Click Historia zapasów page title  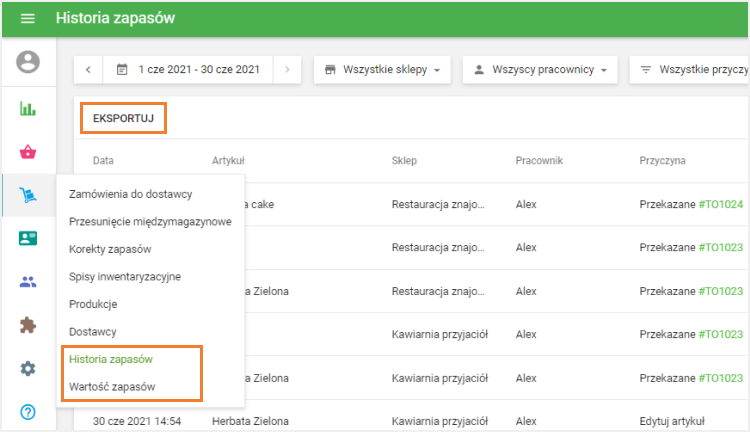[115, 18]
